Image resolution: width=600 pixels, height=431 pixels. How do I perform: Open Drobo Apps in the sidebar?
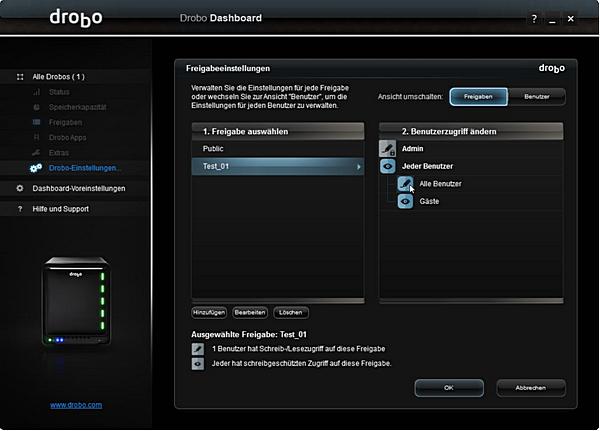pos(68,138)
